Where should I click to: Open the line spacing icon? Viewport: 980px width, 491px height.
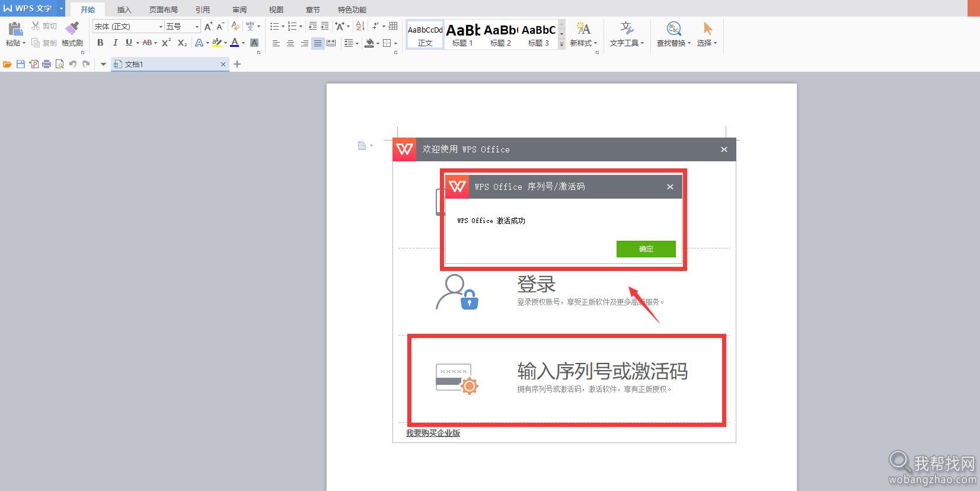349,43
